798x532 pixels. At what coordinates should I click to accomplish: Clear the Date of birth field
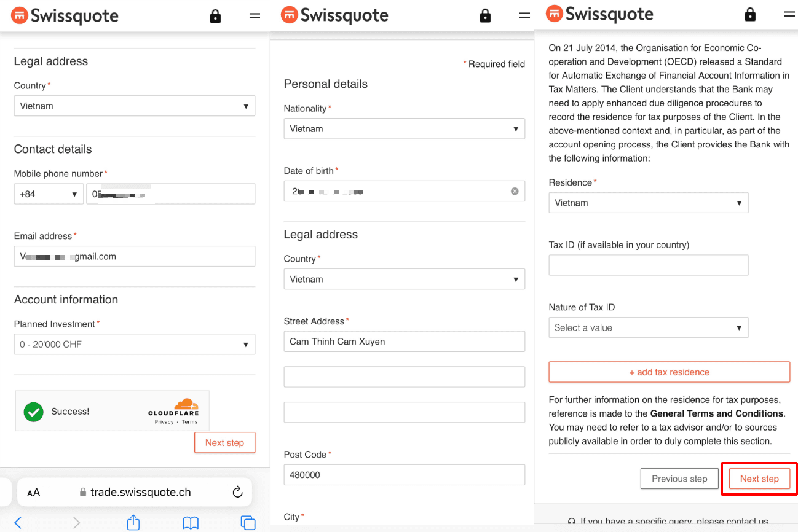(515, 191)
